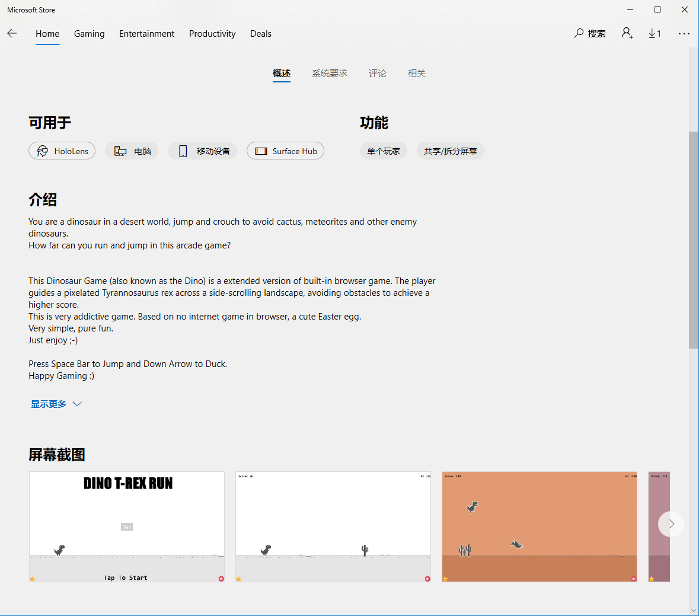Switch to the Gaming tab
The height and width of the screenshot is (616, 699).
tap(89, 34)
